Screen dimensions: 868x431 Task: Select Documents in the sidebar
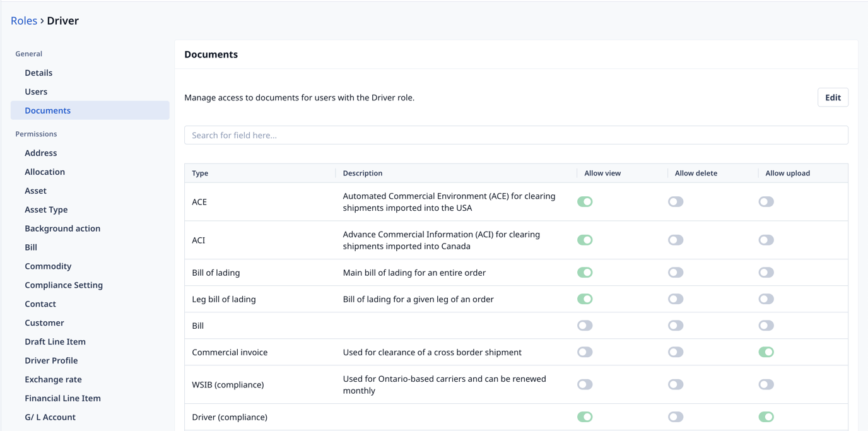tap(90, 110)
